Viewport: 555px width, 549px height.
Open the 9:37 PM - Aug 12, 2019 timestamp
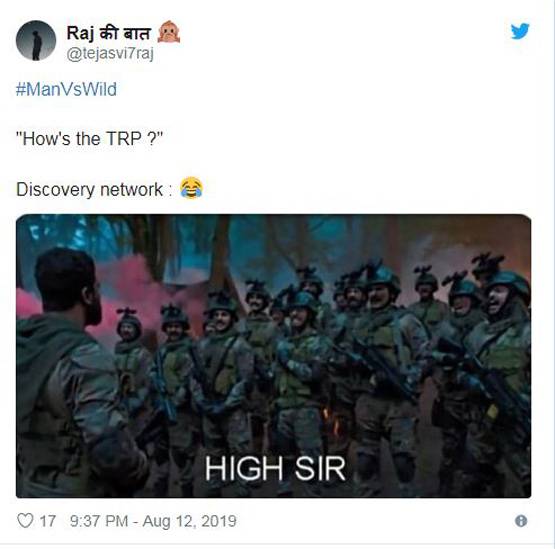coord(153,521)
